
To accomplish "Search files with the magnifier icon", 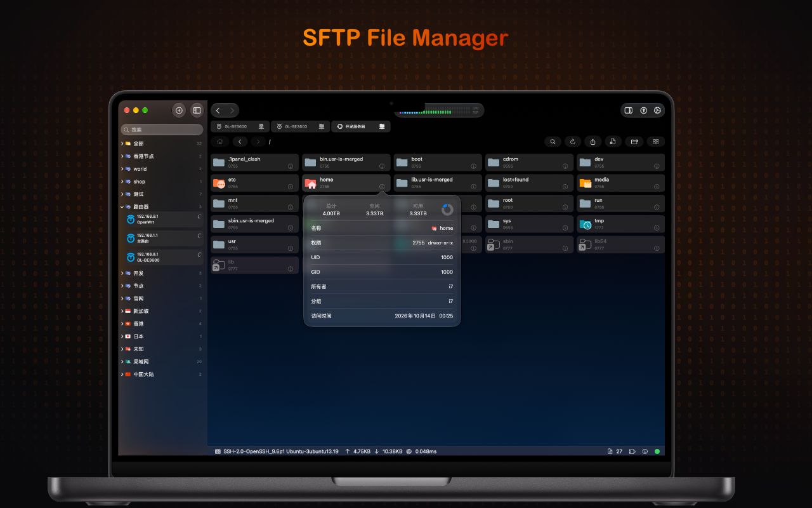I will [553, 142].
